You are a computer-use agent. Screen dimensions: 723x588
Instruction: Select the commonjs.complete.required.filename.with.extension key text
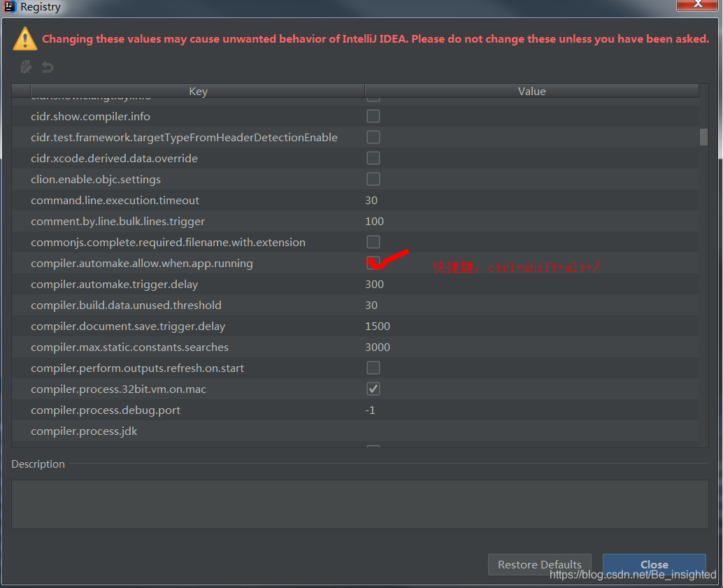click(169, 242)
